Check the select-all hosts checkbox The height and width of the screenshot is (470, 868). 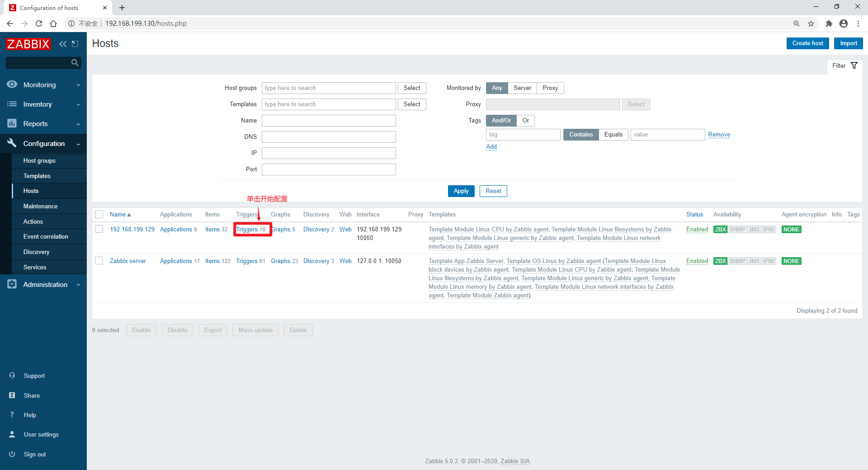tap(99, 214)
